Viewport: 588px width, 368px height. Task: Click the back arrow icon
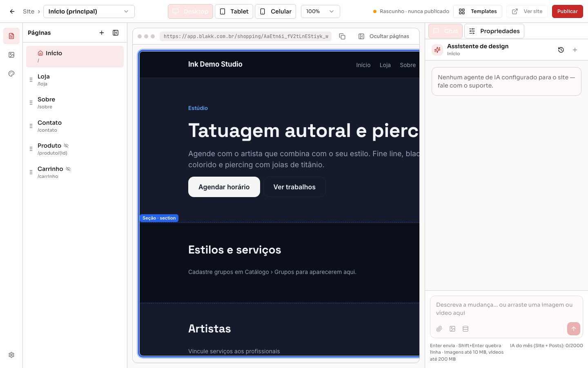[12, 11]
